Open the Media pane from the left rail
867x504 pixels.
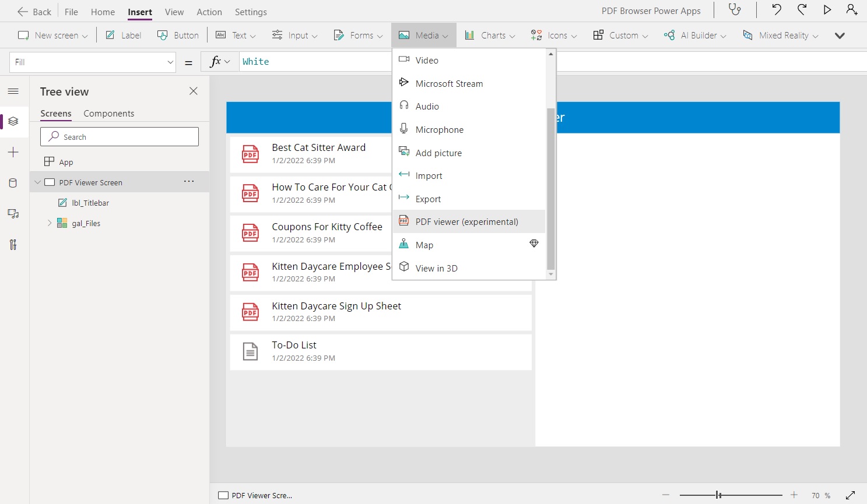coord(13,213)
